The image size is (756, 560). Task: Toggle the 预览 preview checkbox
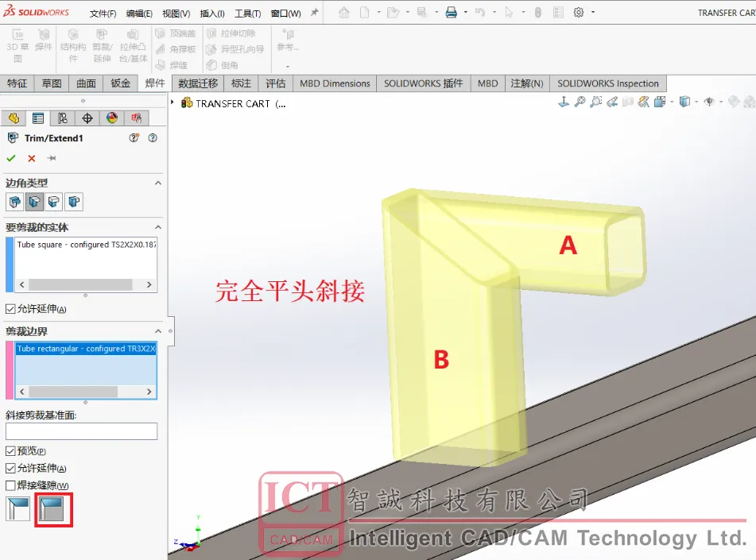coord(10,451)
